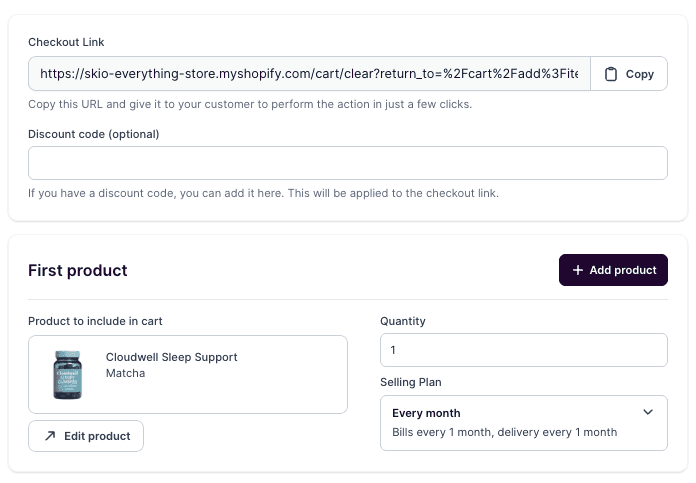The image size is (696, 483).
Task: Click the Cloudwell Sleep Support product name
Action: [172, 357]
